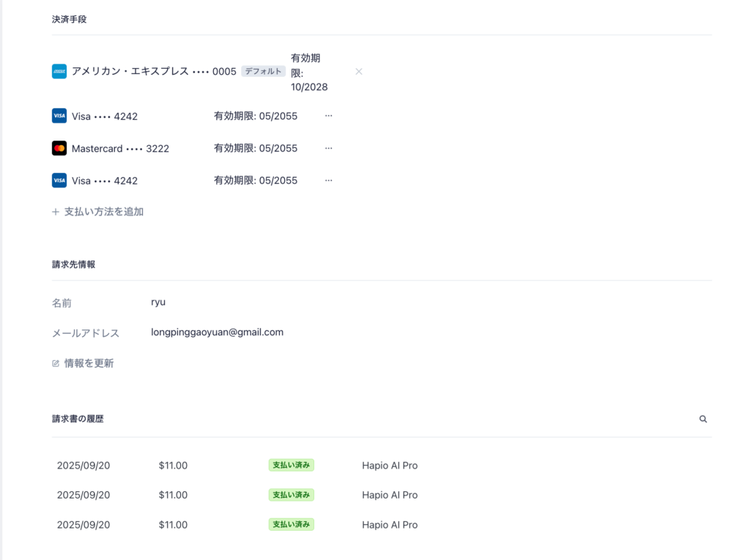Click the pencil edit icon beside 情報を更新
The width and height of the screenshot is (750, 560).
(56, 363)
